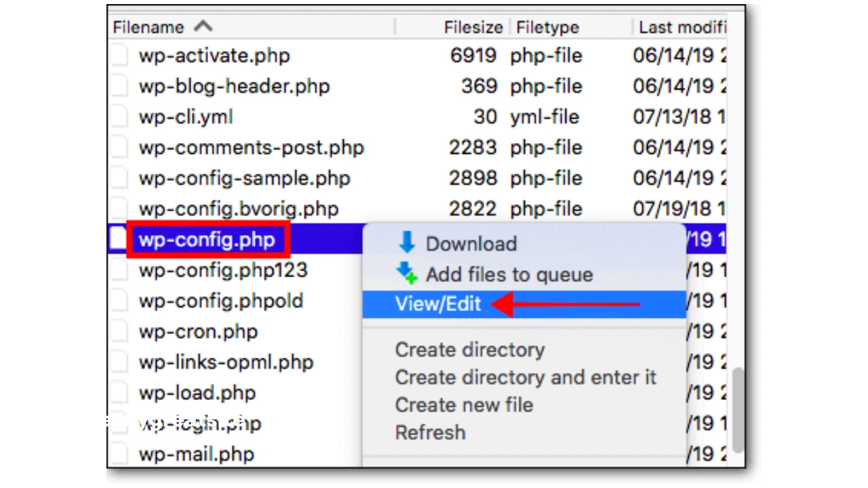
Task: Select the wp-mail.php file
Action: point(197,453)
